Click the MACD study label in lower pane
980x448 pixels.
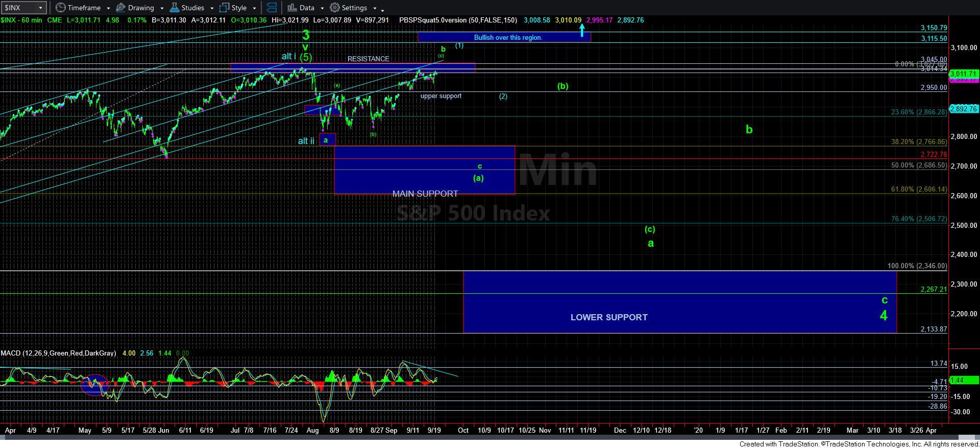[58, 353]
